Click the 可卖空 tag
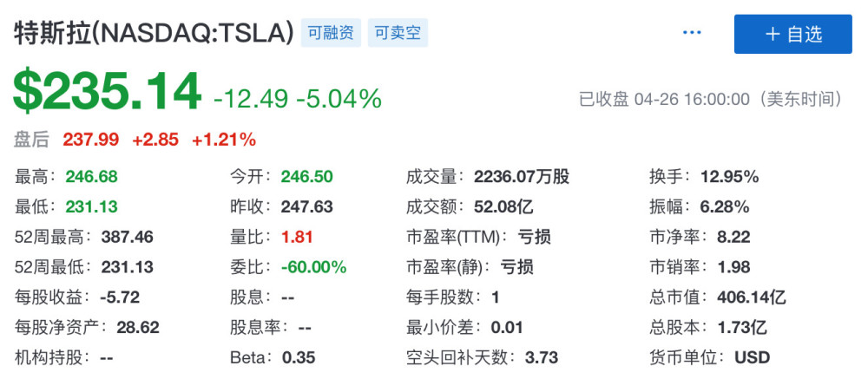 398,33
